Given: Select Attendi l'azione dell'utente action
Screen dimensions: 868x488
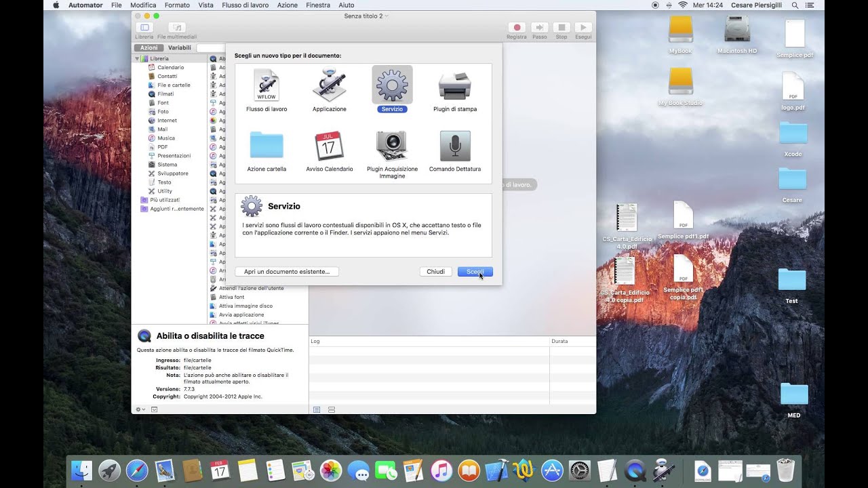Looking at the screenshot, I should (252, 288).
